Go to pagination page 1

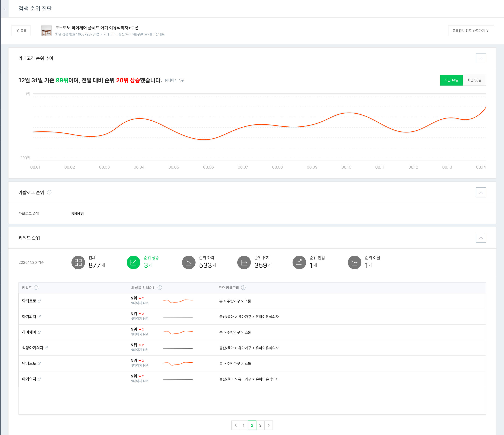[x=244, y=425]
